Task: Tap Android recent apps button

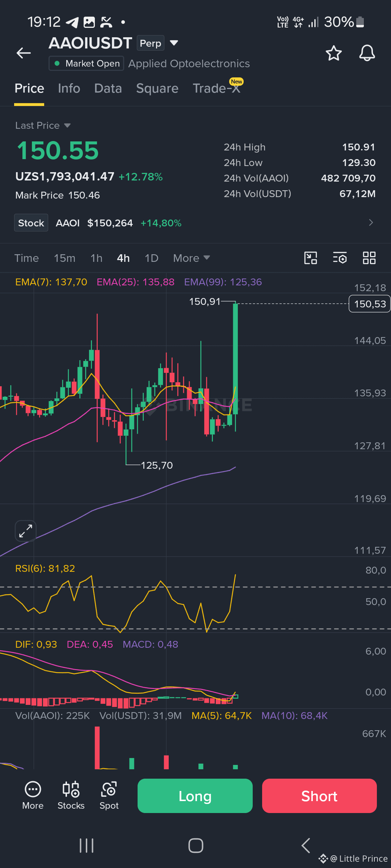Action: (x=87, y=846)
